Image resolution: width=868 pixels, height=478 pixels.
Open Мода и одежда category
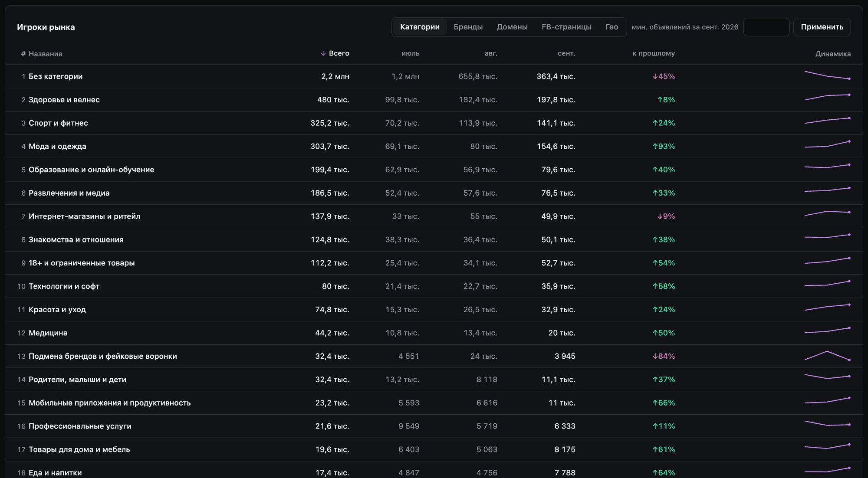pyautogui.click(x=57, y=147)
